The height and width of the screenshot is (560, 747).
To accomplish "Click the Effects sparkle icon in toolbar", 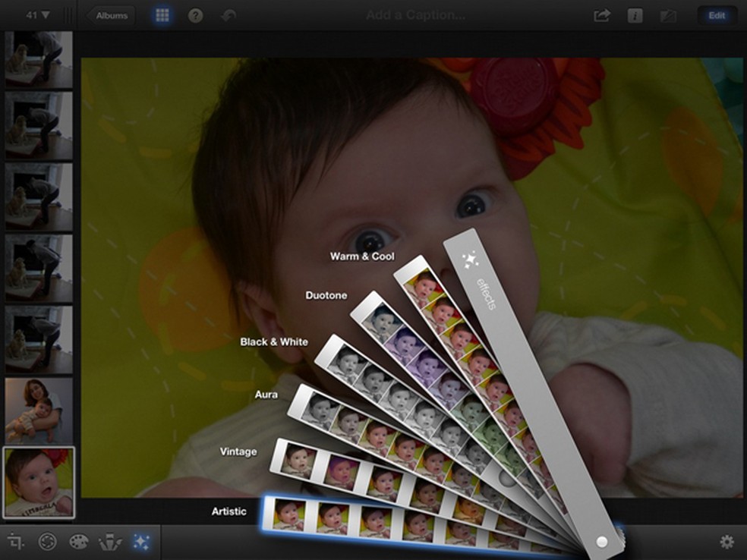I will pos(141,542).
